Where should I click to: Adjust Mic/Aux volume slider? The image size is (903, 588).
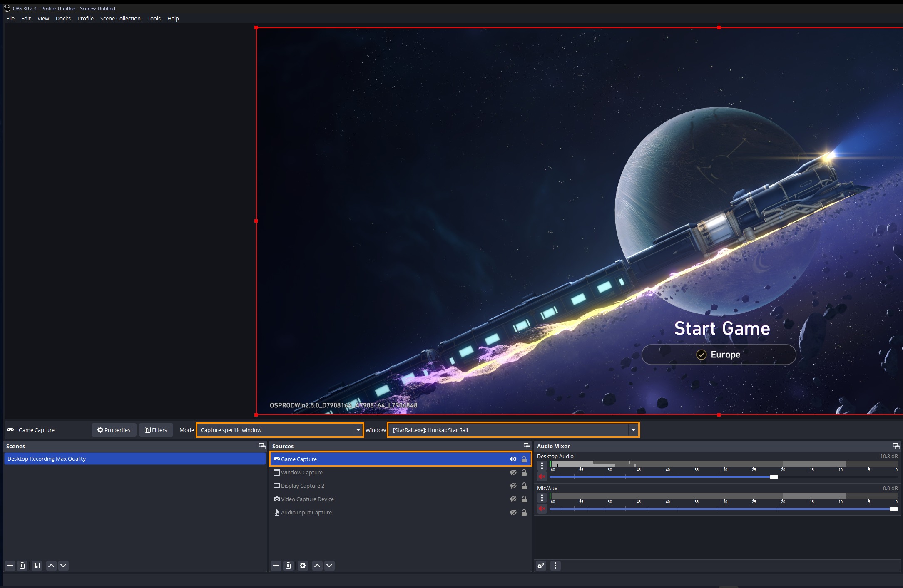pyautogui.click(x=893, y=509)
